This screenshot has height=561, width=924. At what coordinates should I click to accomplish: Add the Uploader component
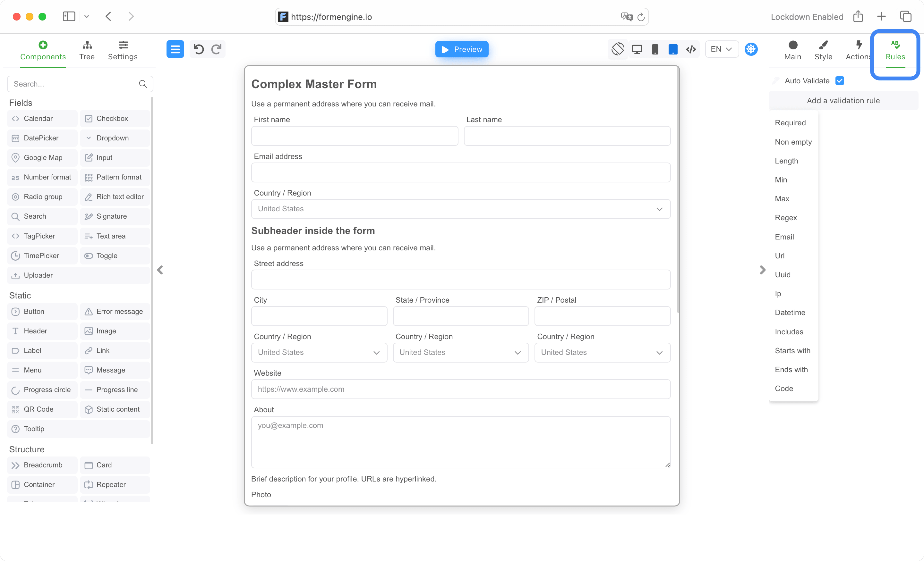(78, 275)
